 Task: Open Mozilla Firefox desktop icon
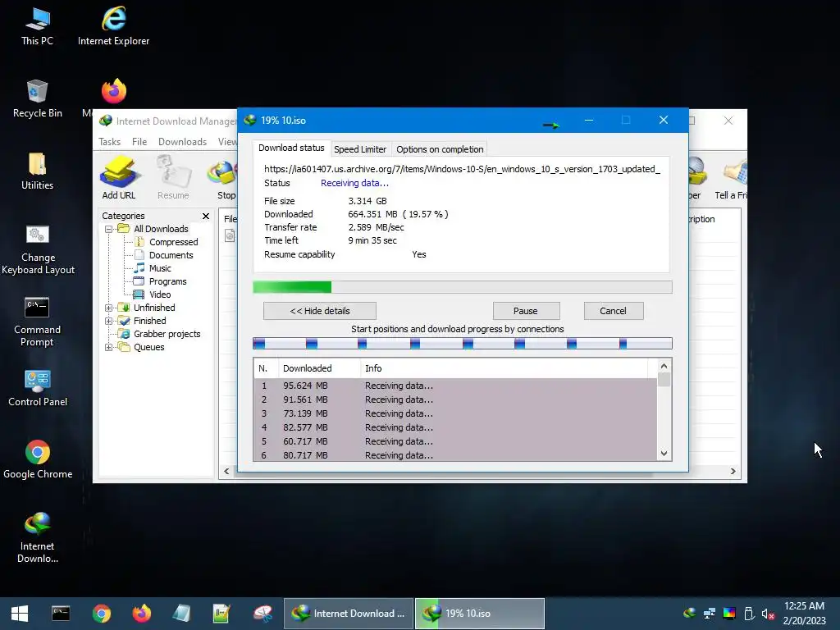coord(113,92)
